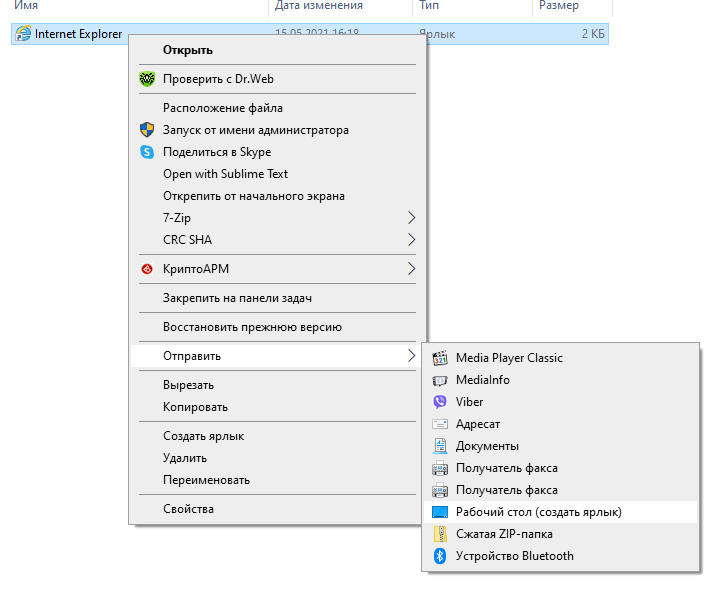This screenshot has height=589, width=721.
Task: Click the second Получатель факса printer icon
Action: click(440, 490)
